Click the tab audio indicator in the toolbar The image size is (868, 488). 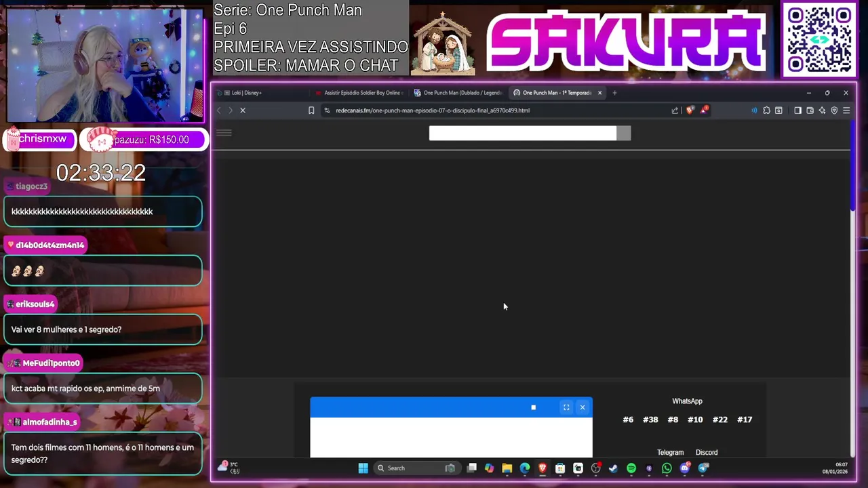tap(754, 110)
